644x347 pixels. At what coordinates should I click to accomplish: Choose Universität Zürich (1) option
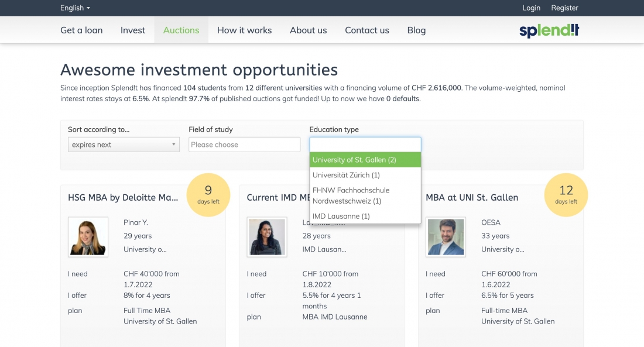pyautogui.click(x=365, y=175)
